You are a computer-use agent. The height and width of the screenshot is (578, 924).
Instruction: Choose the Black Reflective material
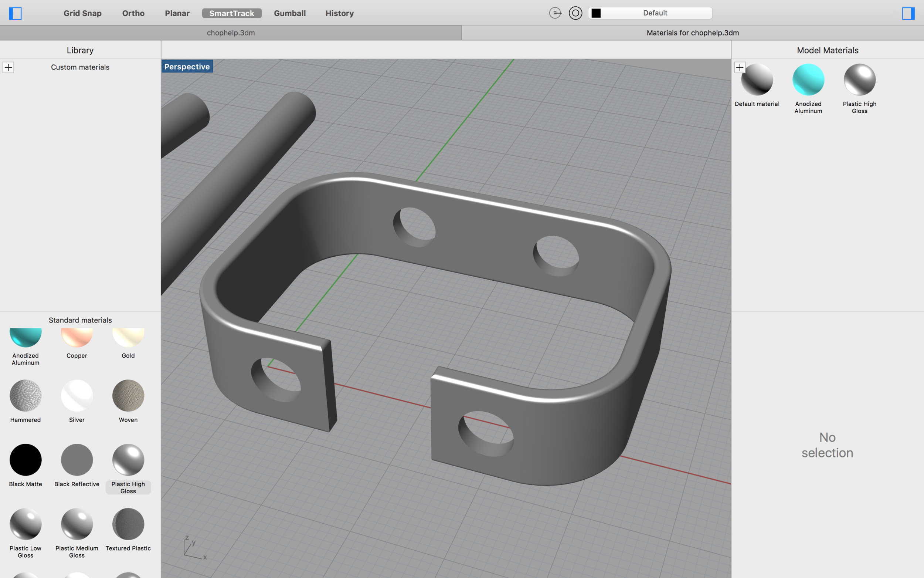(77, 460)
